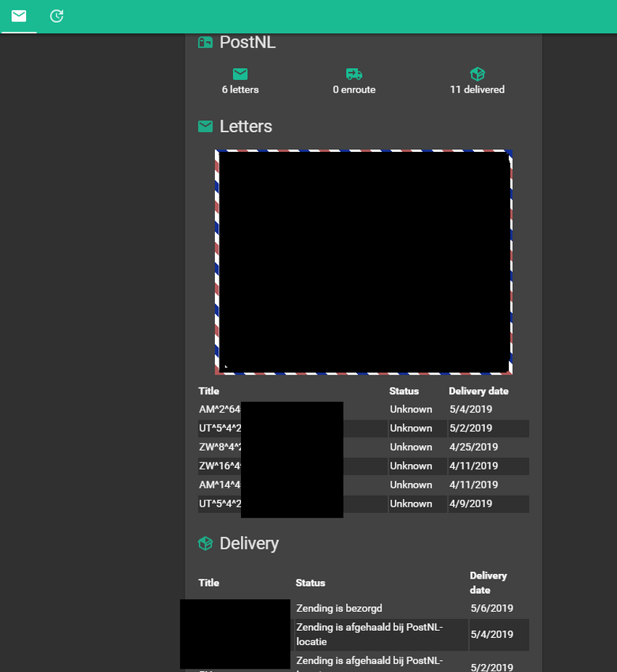Select the letter delivery date 5/2/2019

click(471, 428)
